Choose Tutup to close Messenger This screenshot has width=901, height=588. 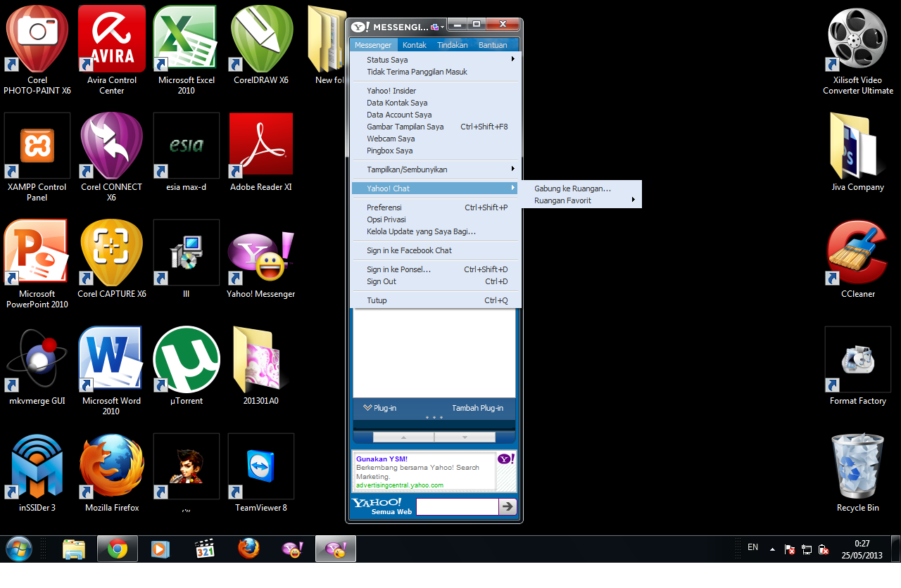click(x=435, y=300)
